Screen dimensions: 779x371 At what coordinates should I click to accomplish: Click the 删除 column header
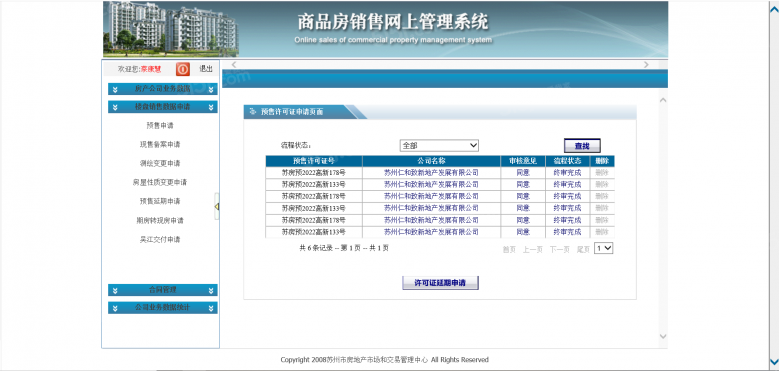tap(602, 161)
